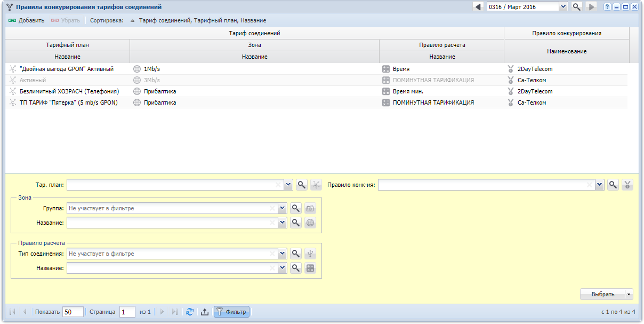644x324 pixels.
Task: Open period search next to 0316 / Март 2016
Action: (576, 7)
